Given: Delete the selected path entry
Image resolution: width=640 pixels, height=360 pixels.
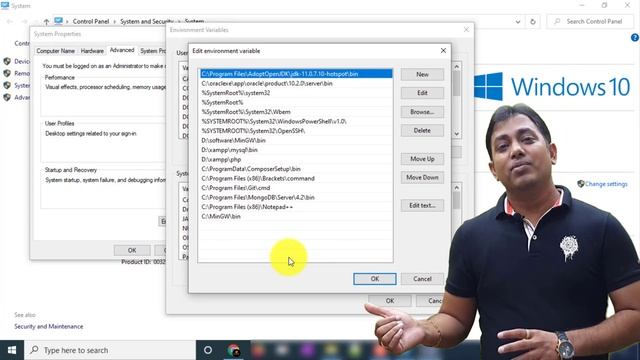Looking at the screenshot, I should [422, 131].
